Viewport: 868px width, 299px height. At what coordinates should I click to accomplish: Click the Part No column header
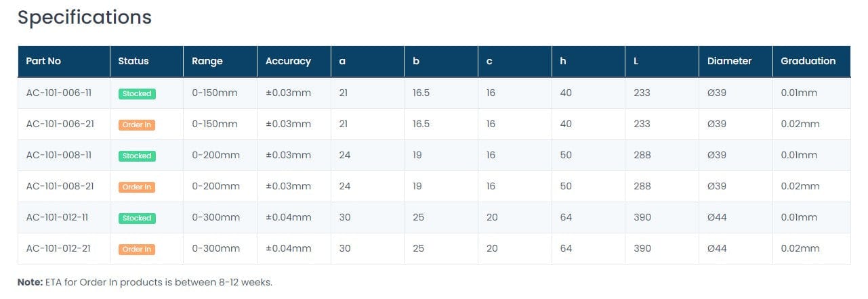pyautogui.click(x=43, y=61)
